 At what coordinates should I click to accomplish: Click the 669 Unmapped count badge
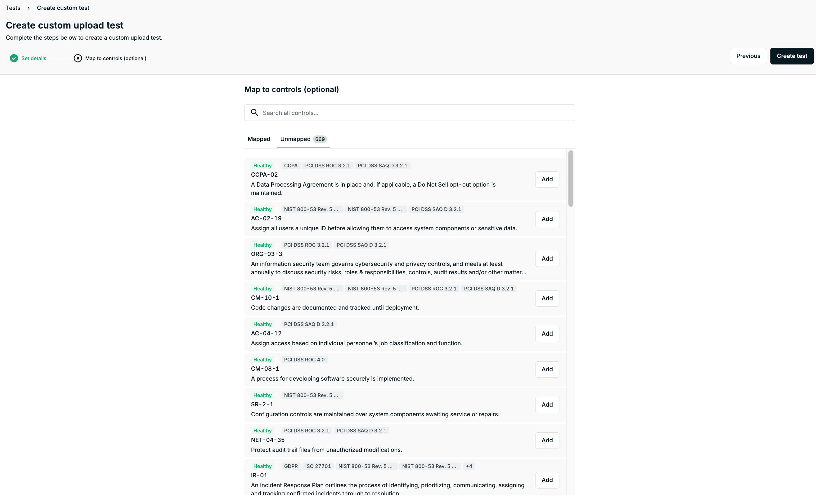(320, 139)
